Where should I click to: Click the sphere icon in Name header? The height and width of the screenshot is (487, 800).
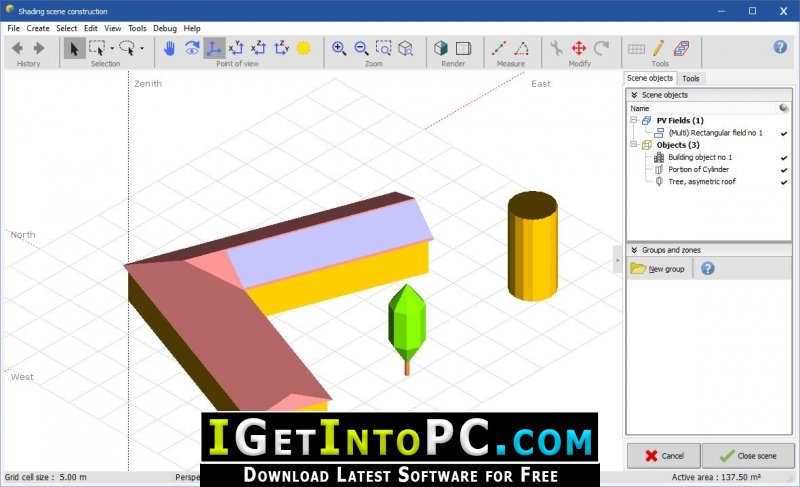tap(784, 108)
